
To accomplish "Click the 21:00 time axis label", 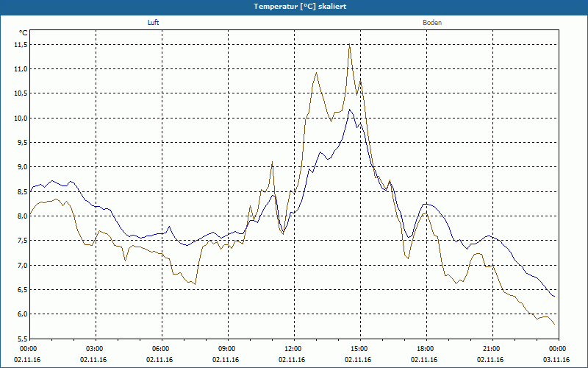I will point(492,349).
